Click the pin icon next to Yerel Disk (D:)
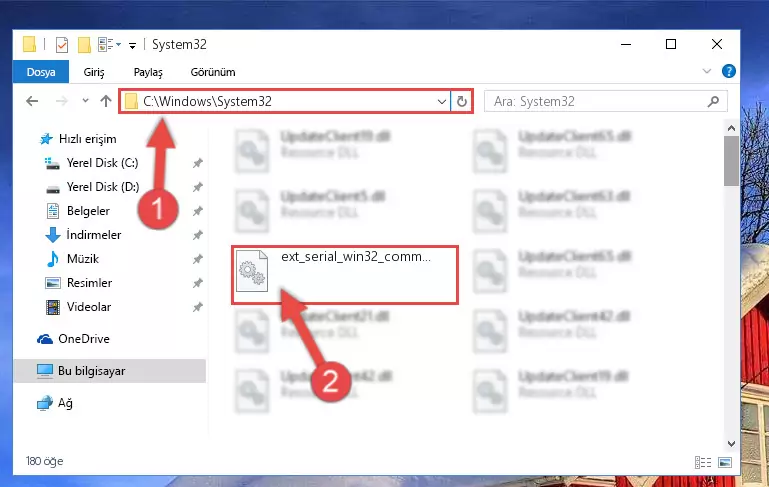769x487 pixels. [197, 187]
